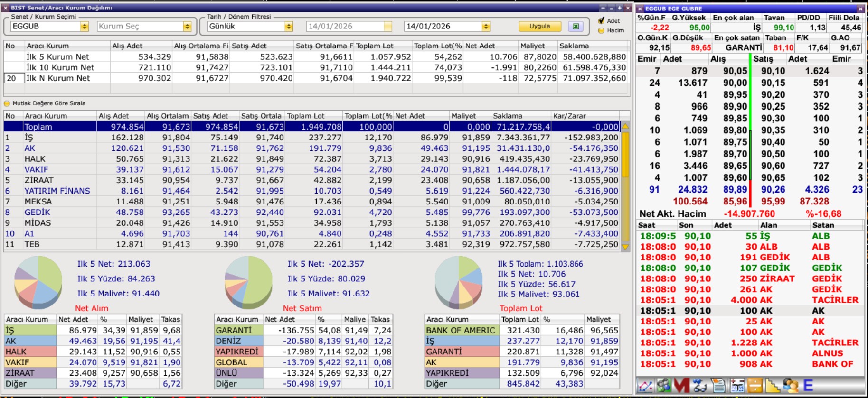The image size is (868, 398).
Task: Click the Uygula button
Action: coord(539,27)
